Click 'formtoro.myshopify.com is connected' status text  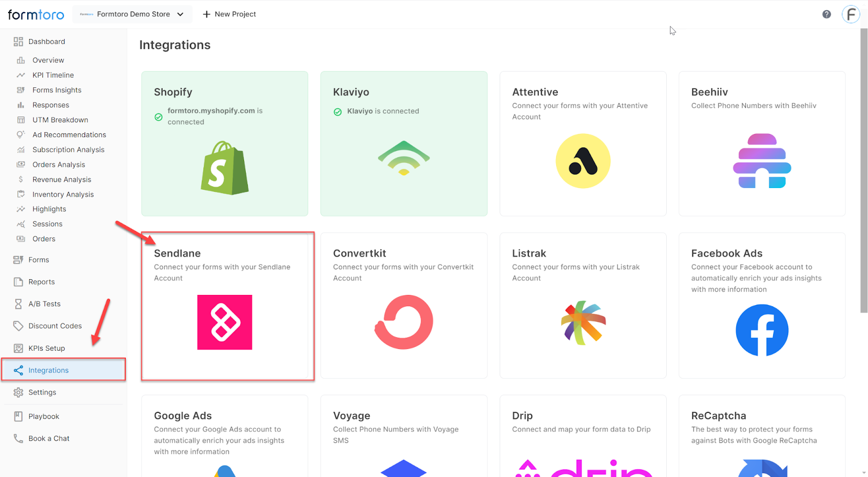click(215, 116)
